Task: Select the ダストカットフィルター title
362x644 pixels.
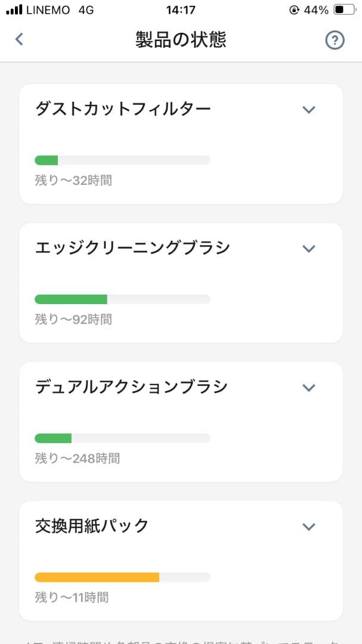Action: tap(123, 109)
